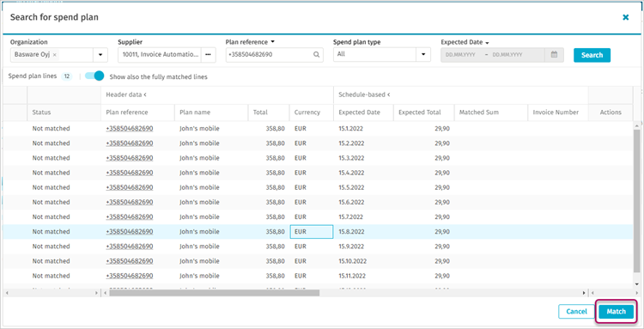The height and width of the screenshot is (329, 644).
Task: Open the Spend plan type dropdown
Action: [x=423, y=55]
